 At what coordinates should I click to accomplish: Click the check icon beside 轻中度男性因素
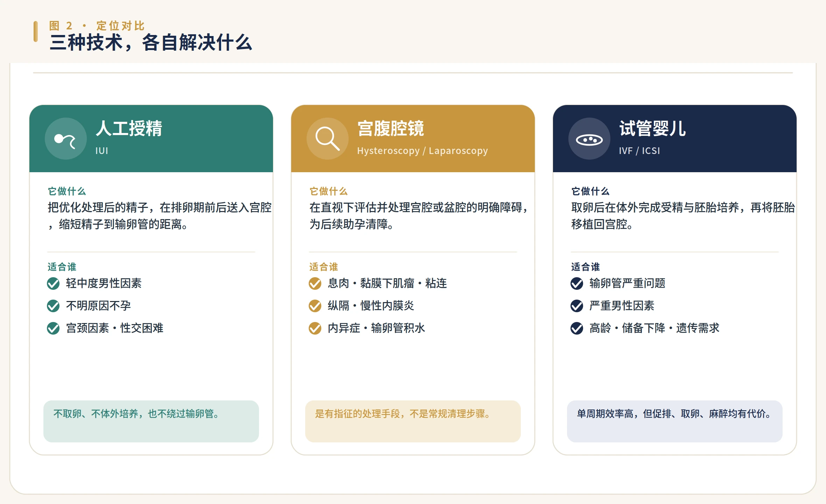click(53, 283)
